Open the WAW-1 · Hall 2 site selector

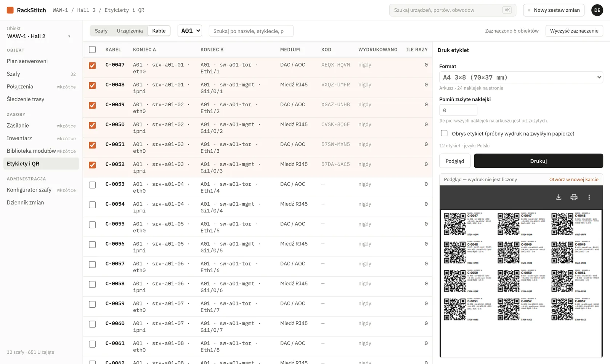coord(39,36)
